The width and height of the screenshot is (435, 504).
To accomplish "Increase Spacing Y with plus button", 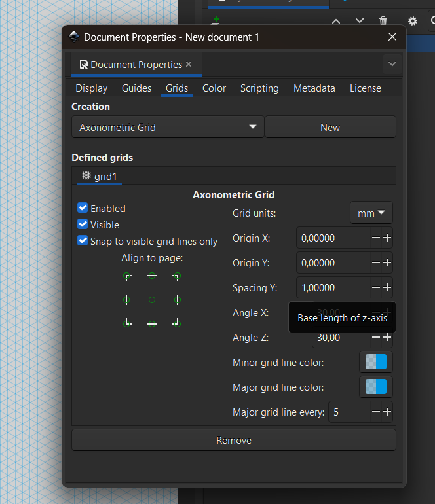I will tap(387, 287).
